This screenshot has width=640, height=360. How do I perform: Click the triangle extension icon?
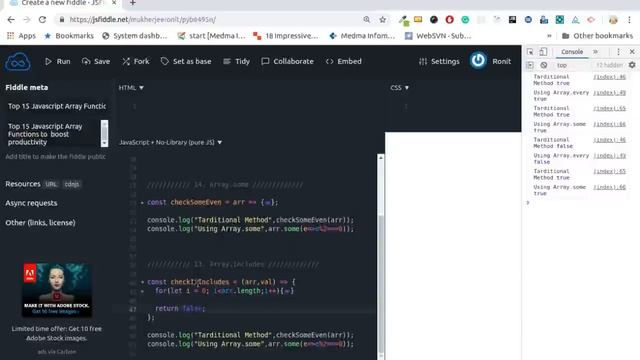click(x=575, y=20)
